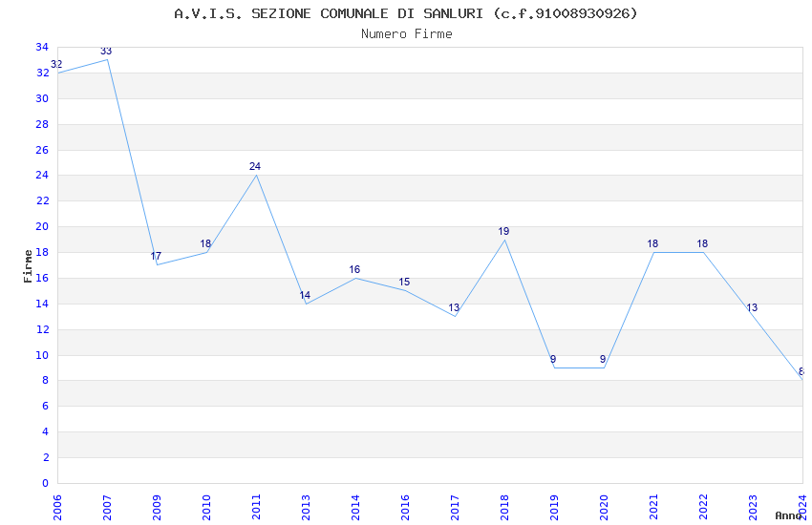The image size is (812, 525).
Task: Click data value 19 at the 2018 peak
Action: pos(503,231)
